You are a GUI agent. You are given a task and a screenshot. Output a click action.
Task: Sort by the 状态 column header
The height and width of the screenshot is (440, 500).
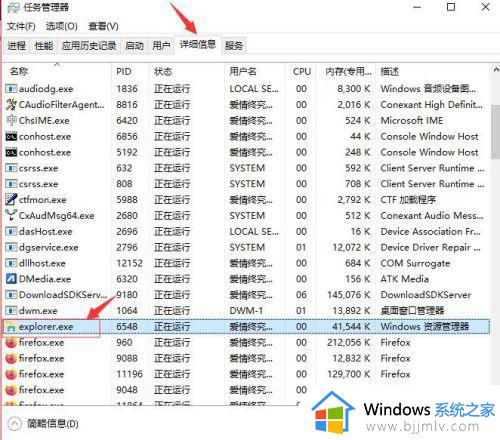tap(187, 71)
